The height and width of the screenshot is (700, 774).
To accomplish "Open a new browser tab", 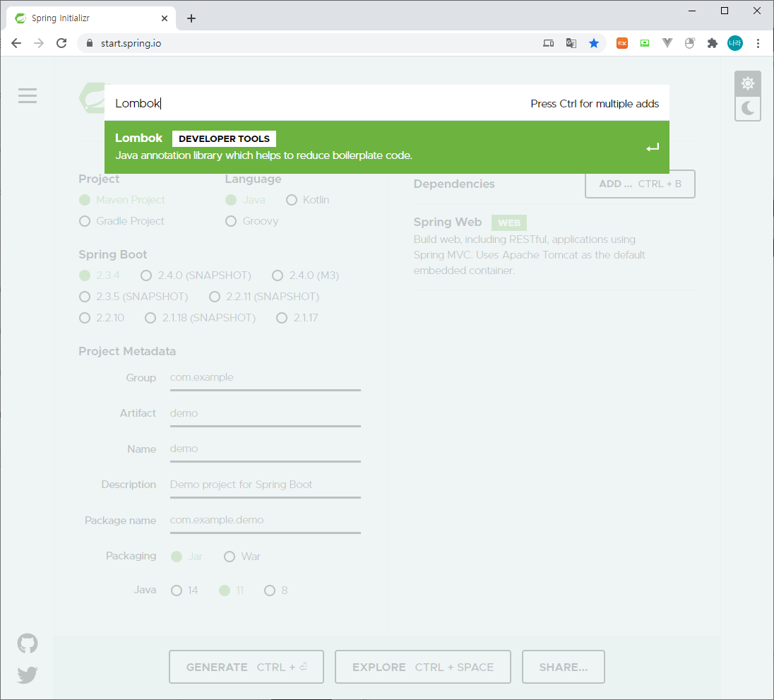I will click(x=191, y=18).
